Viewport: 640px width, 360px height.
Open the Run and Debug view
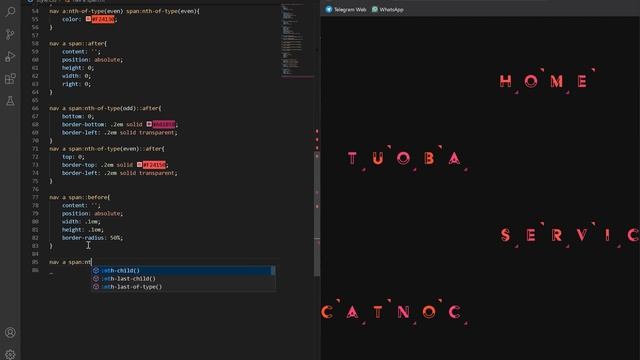pyautogui.click(x=10, y=56)
